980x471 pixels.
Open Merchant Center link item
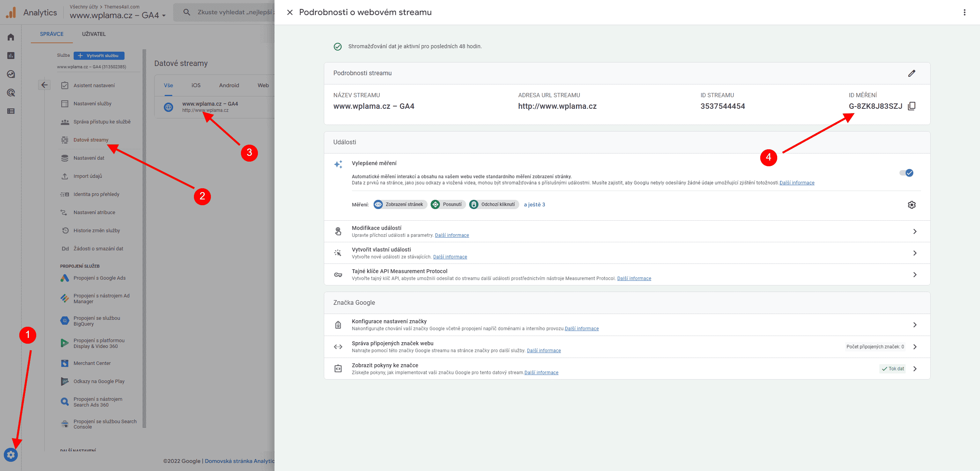(92, 363)
